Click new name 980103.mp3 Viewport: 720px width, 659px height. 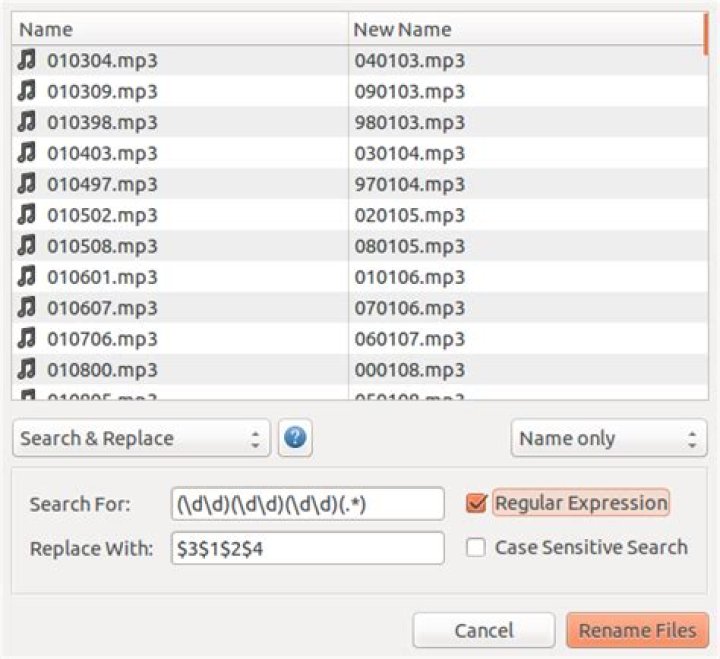pos(410,123)
